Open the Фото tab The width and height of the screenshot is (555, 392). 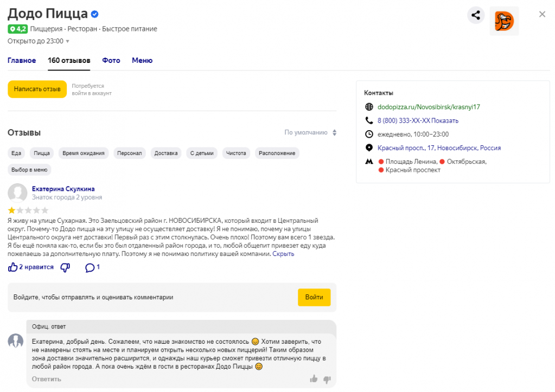[x=111, y=61]
